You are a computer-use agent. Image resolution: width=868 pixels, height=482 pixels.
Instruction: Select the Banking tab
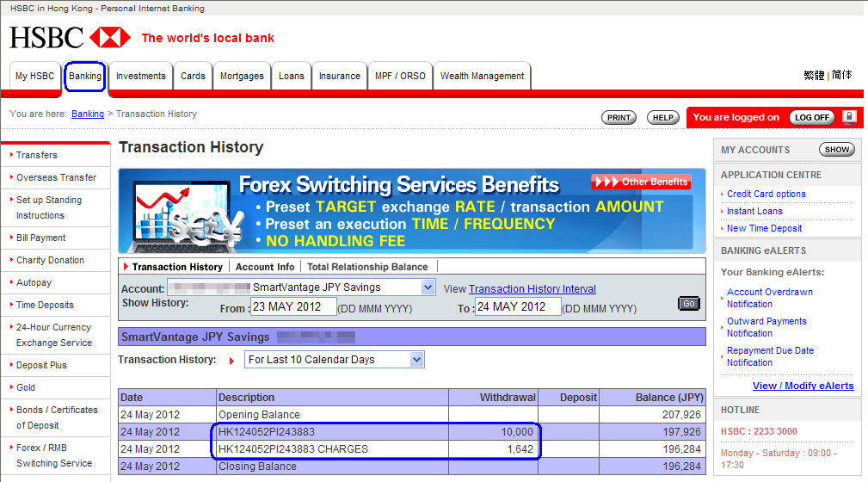coord(85,76)
